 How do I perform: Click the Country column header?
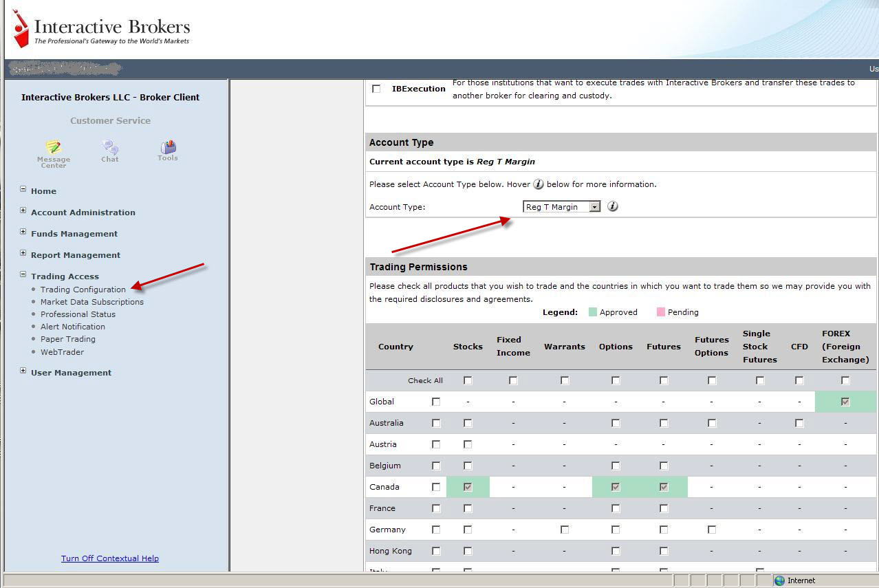395,347
